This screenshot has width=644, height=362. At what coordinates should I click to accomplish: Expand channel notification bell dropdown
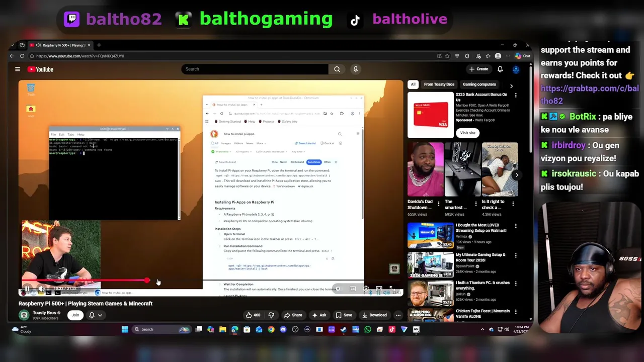pyautogui.click(x=96, y=315)
